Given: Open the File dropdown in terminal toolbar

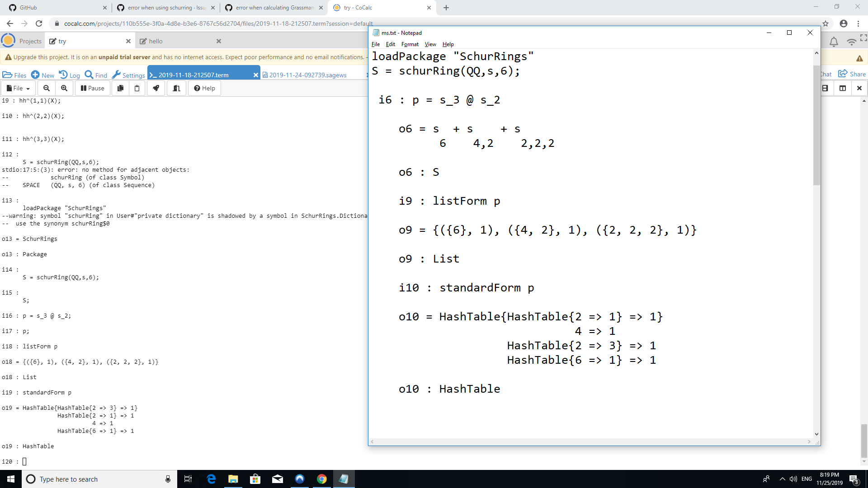Looking at the screenshot, I should click(18, 88).
